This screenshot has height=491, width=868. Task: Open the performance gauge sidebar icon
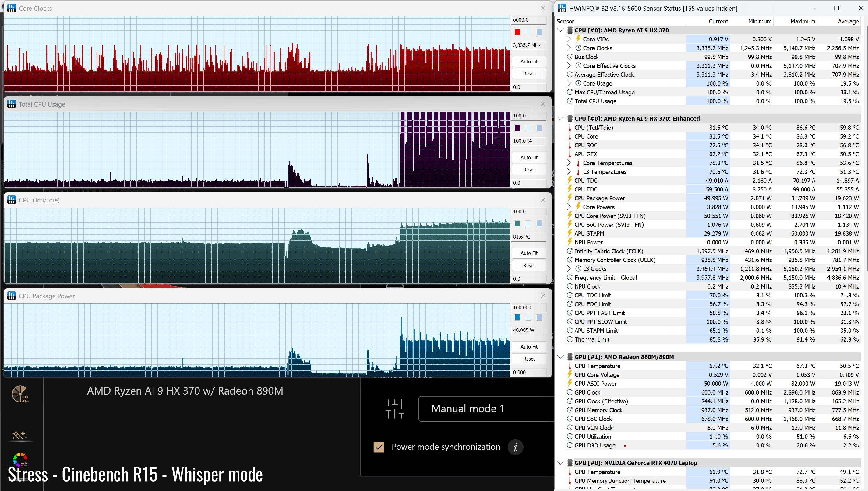(20, 394)
